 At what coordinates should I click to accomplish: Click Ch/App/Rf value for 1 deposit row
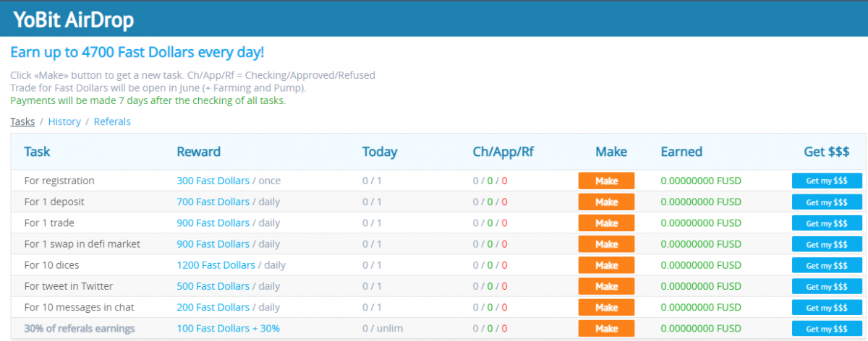click(490, 202)
